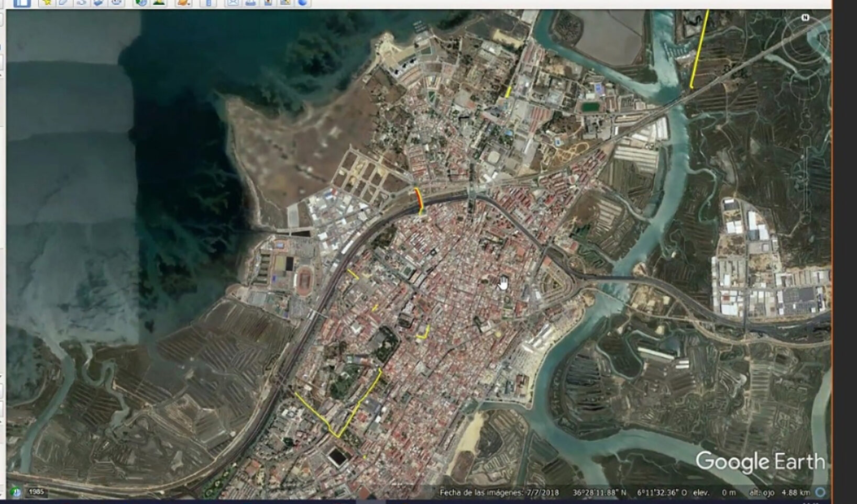The width and height of the screenshot is (857, 504).
Task: Click the blue Earth globe toolbar icon
Action: click(303, 3)
